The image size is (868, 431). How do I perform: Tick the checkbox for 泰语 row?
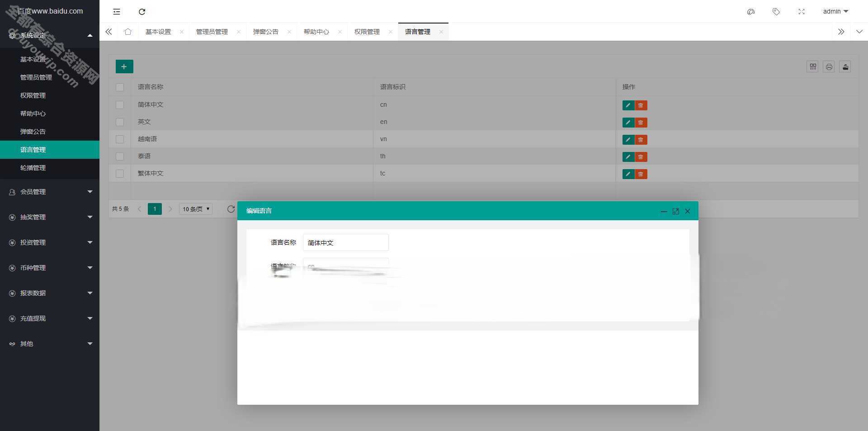[120, 156]
